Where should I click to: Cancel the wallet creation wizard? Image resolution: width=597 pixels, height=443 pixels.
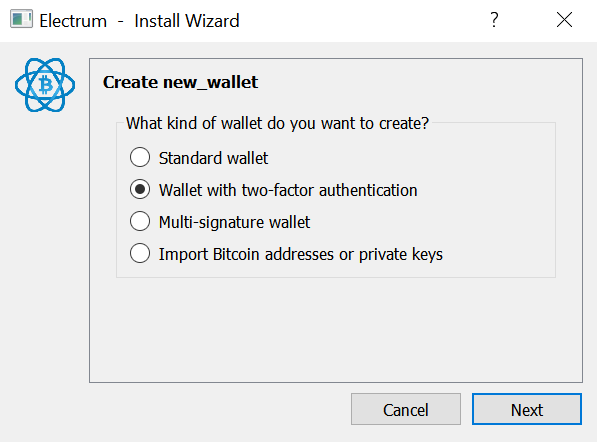click(406, 410)
